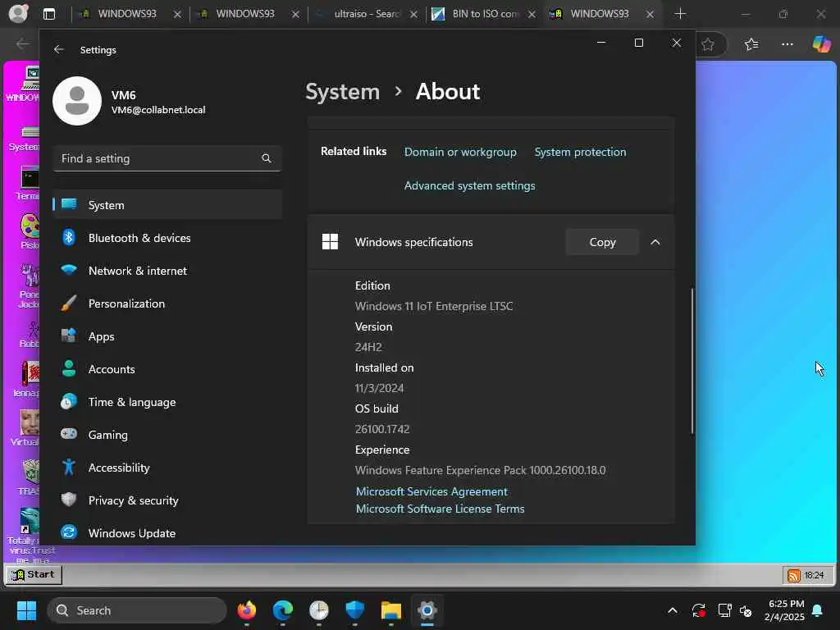This screenshot has height=630, width=840.
Task: Open Network & internet settings
Action: [x=167, y=271]
